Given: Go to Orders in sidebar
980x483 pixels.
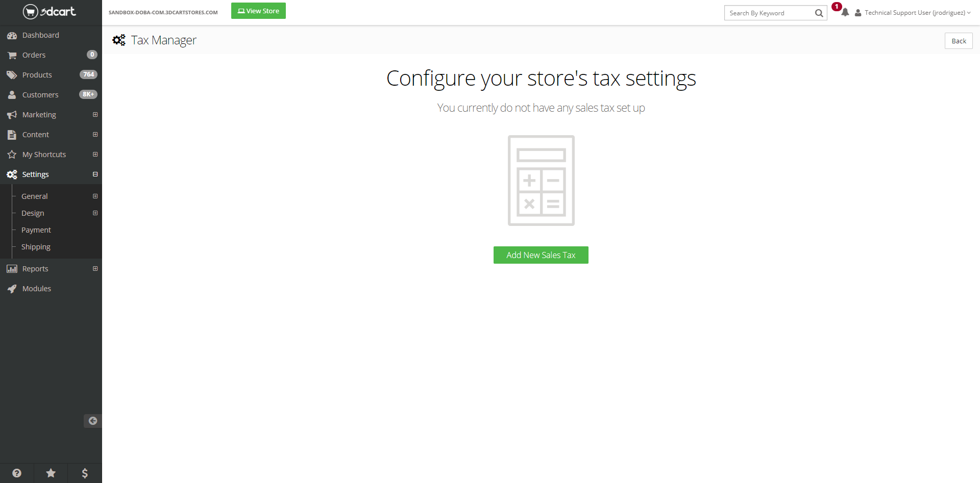Looking at the screenshot, I should (34, 55).
